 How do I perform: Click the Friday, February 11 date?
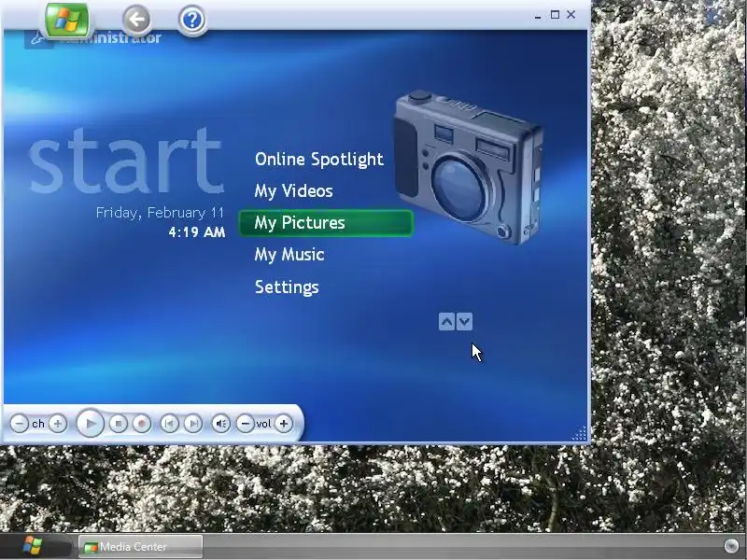point(160,213)
